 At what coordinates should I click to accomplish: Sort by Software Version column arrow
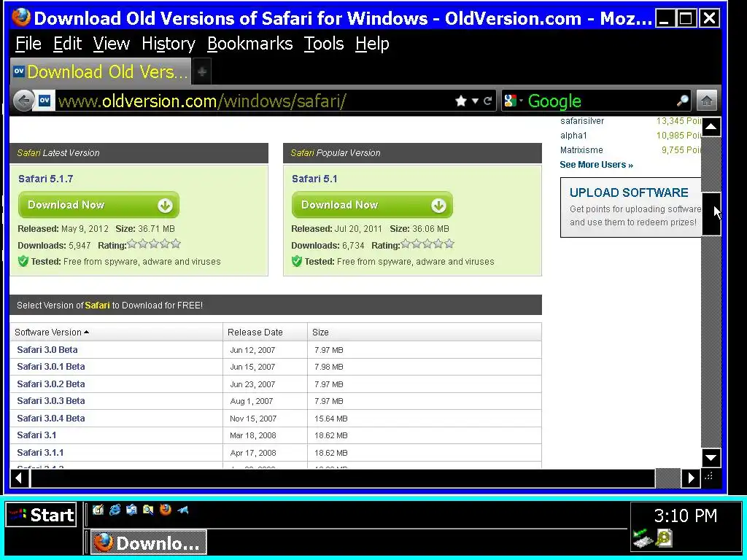(x=86, y=332)
